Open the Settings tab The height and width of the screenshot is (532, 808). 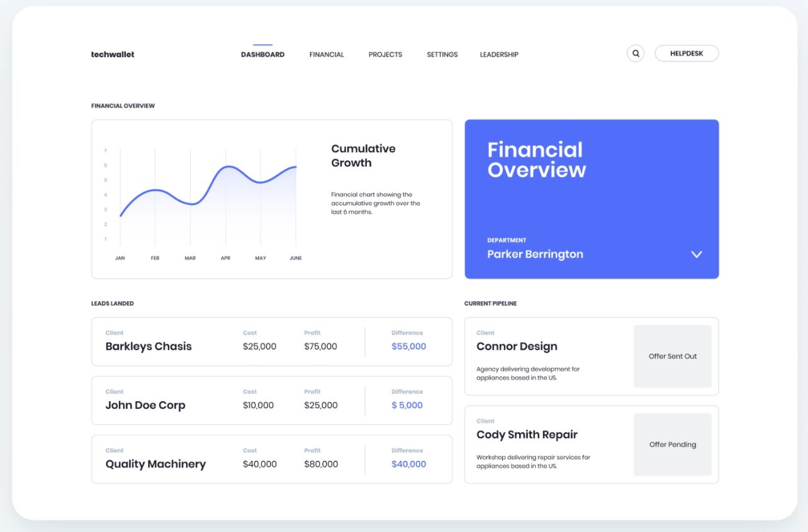coord(442,55)
